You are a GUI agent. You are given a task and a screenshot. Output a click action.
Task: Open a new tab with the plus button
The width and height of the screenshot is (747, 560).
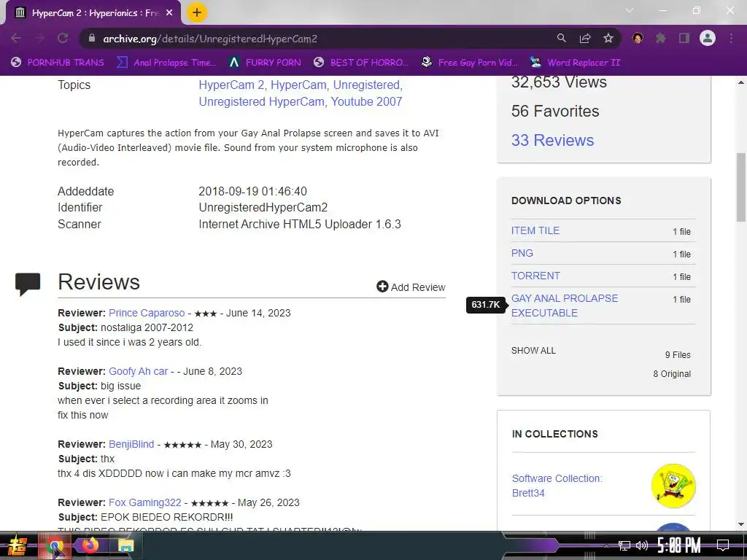[197, 12]
